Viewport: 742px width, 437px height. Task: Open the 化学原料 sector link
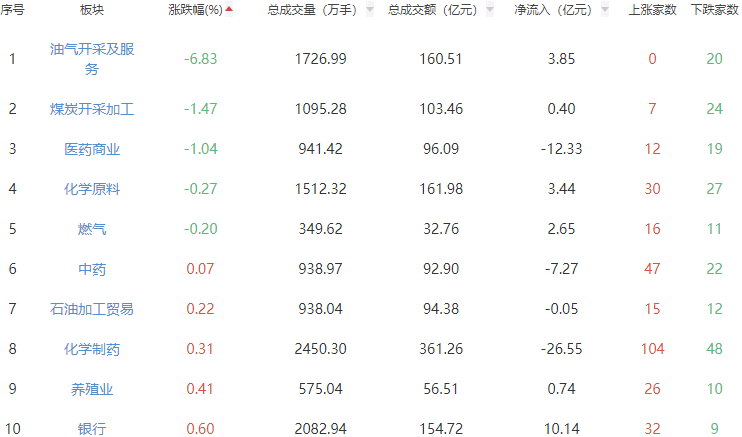(92, 188)
